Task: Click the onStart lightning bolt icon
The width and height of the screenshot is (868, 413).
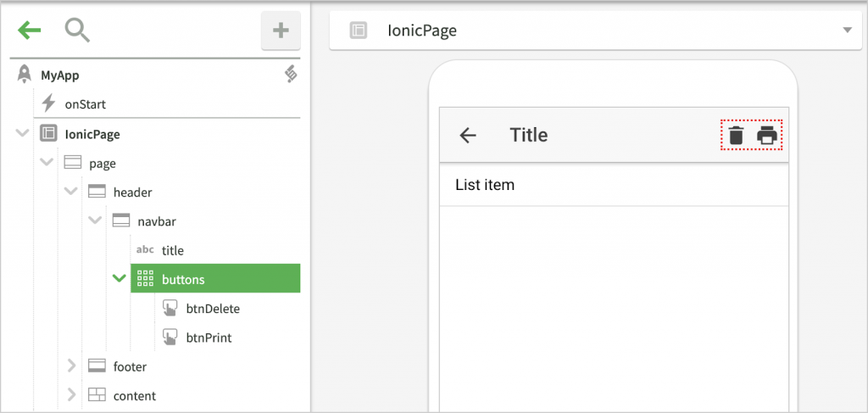Action: coord(49,104)
